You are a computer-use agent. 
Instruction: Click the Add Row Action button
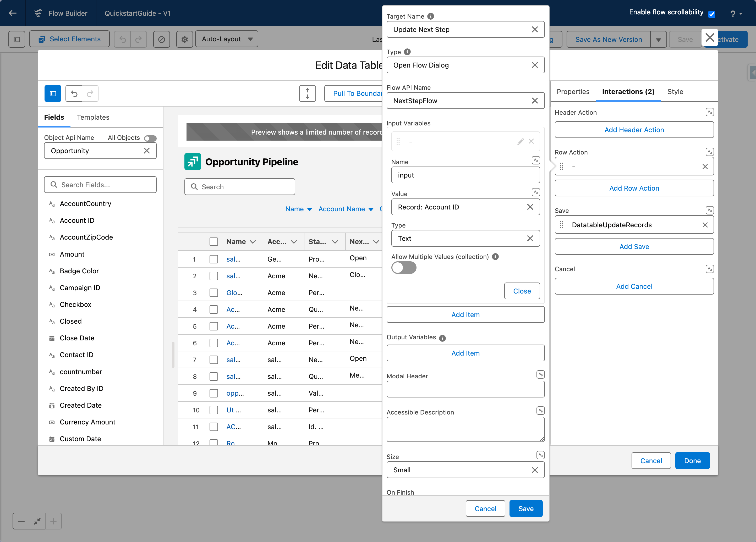[x=634, y=188]
